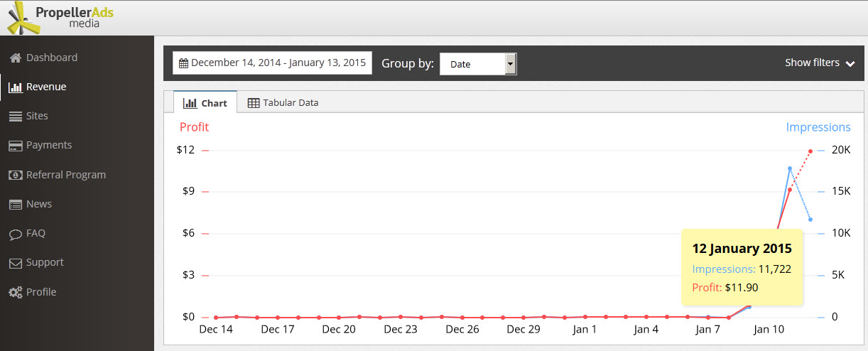This screenshot has height=351, width=868.
Task: Click the Dashboard home icon
Action: 15,58
